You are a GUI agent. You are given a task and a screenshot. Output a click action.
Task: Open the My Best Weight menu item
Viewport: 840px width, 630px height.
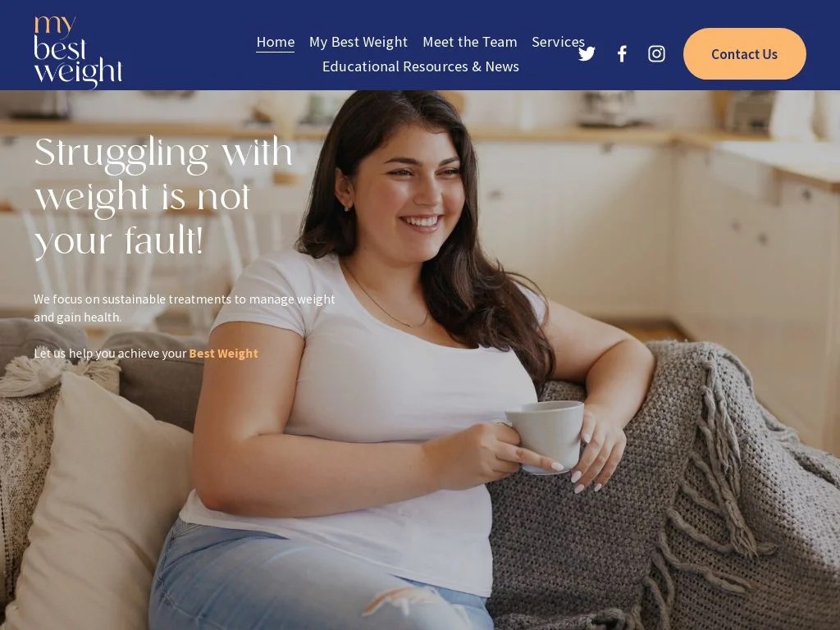click(x=358, y=42)
